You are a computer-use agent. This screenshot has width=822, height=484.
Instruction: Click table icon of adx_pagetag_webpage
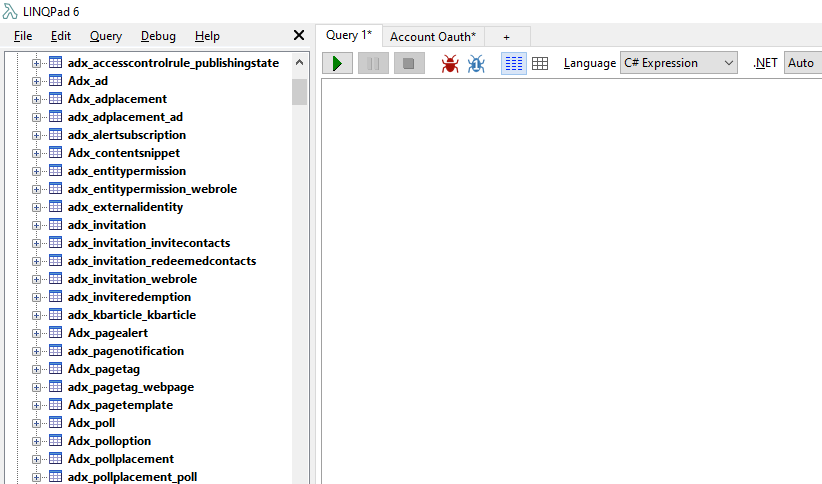click(56, 386)
